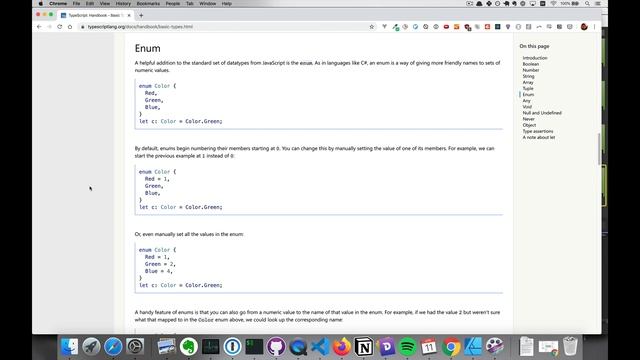
Task: Open the Chrome profile avatar
Action: (584, 27)
